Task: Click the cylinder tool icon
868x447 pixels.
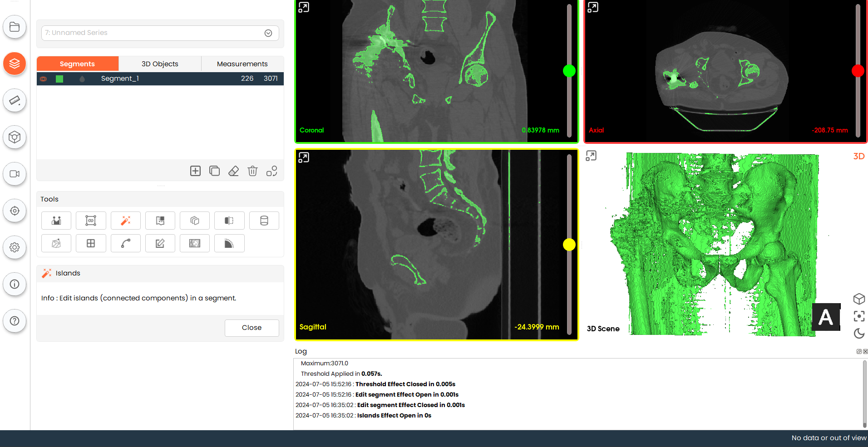Action: 264,221
